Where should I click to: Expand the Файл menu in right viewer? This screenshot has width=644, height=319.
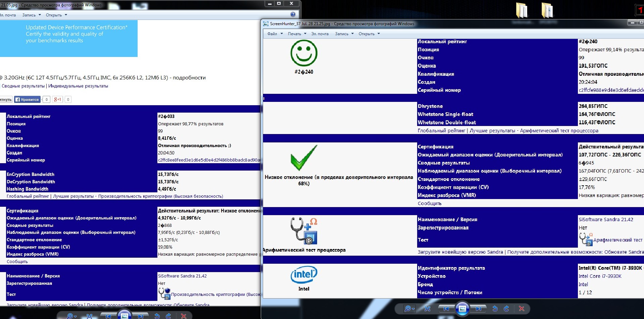coord(275,34)
